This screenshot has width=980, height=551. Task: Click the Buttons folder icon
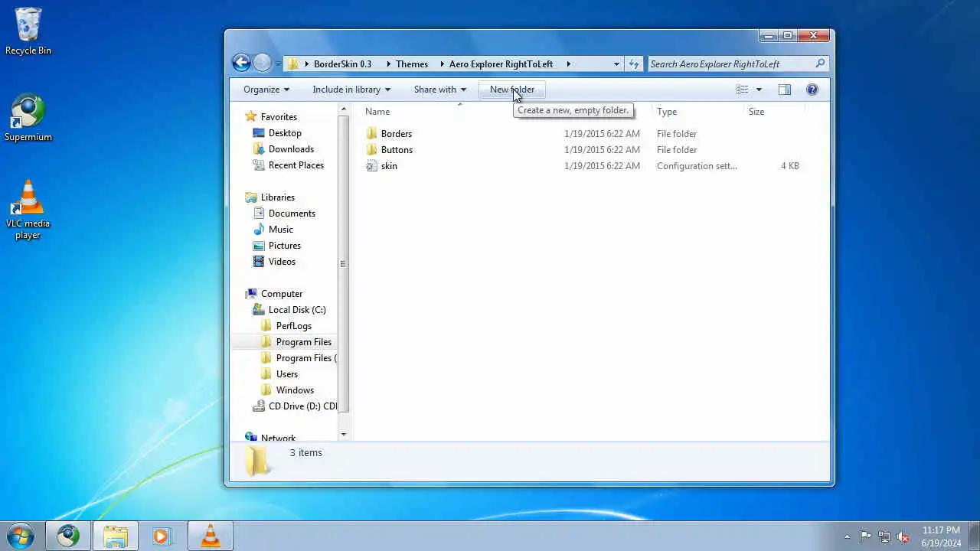click(x=371, y=149)
